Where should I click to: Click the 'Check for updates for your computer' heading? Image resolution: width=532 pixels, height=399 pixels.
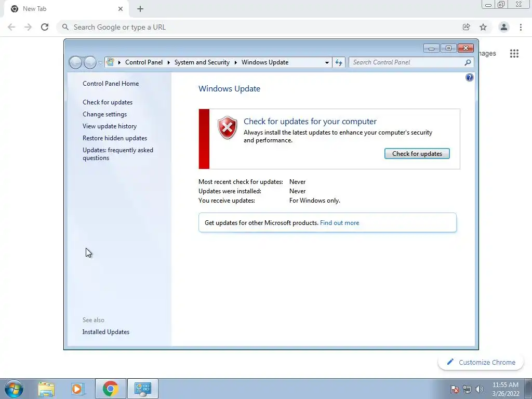(310, 122)
